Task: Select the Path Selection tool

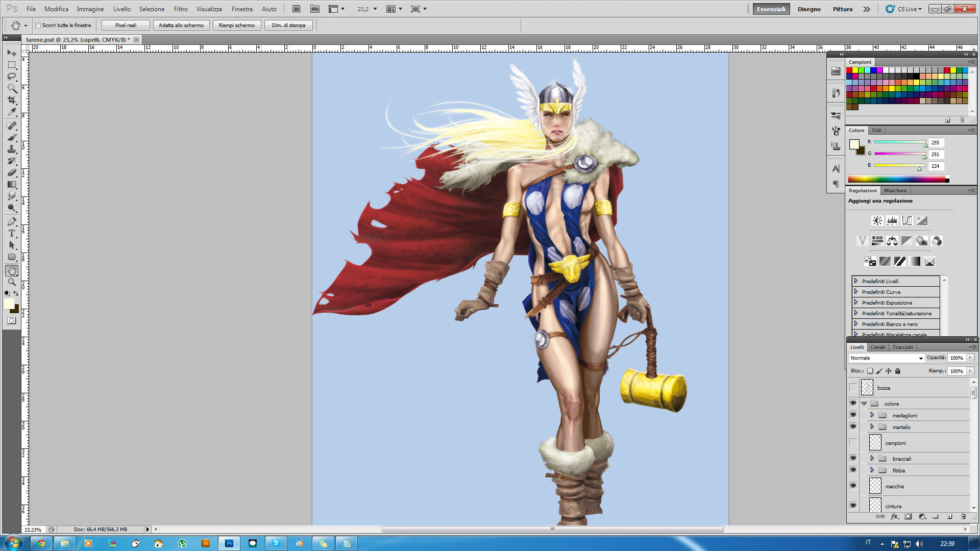Action: pos(12,245)
